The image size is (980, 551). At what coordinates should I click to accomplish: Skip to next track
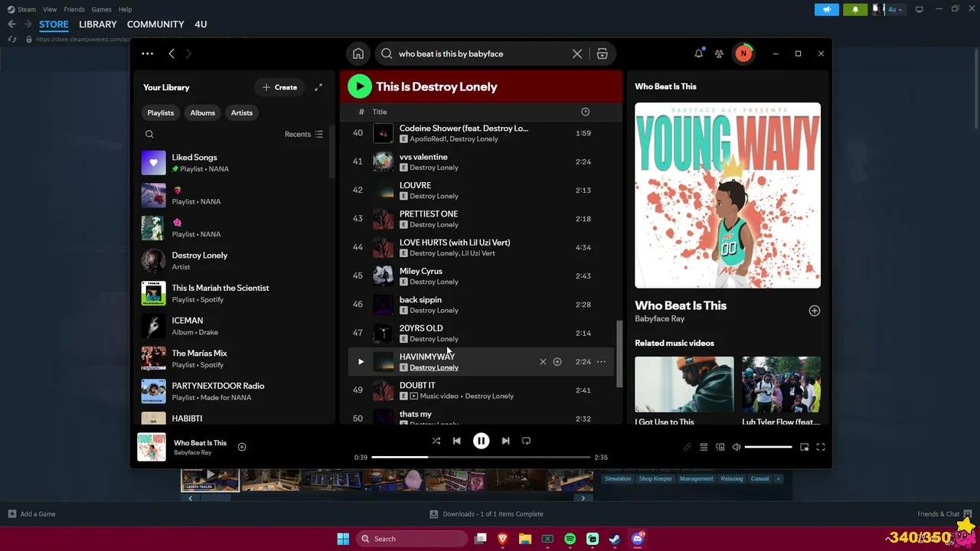pyautogui.click(x=505, y=441)
